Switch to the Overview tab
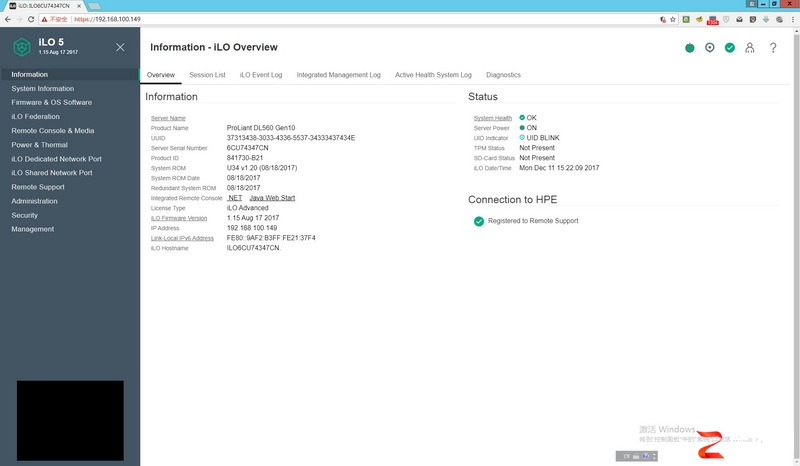800x466 pixels. (161, 75)
